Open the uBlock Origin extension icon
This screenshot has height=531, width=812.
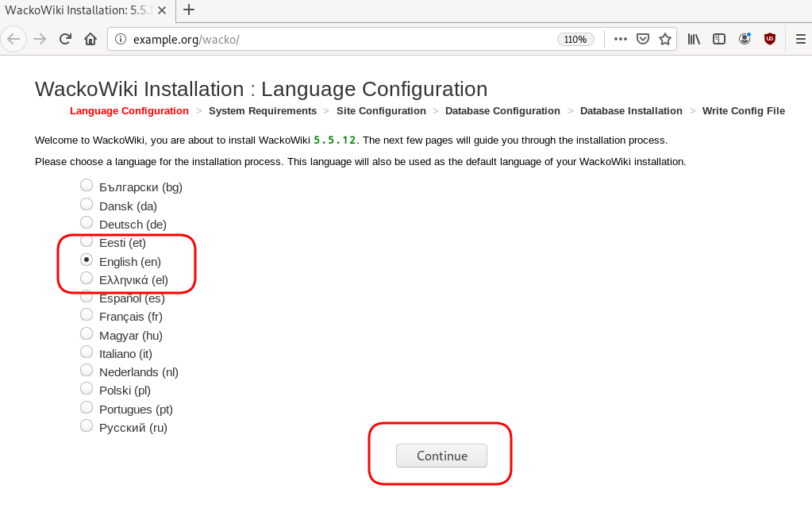(x=769, y=39)
